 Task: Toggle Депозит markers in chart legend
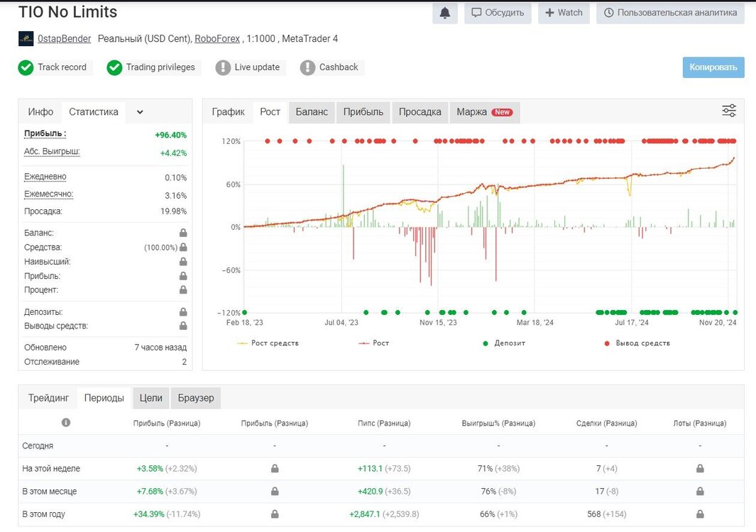pos(504,343)
